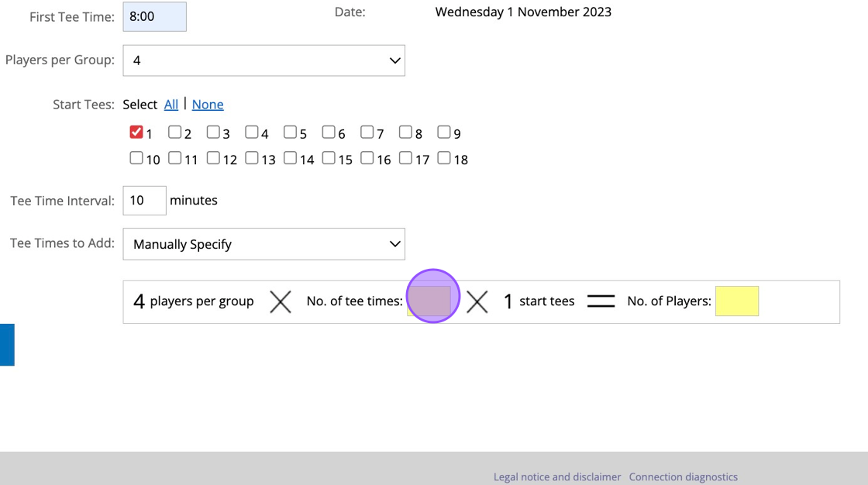Tick start tee 16 checkbox
The image size is (868, 485).
367,159
